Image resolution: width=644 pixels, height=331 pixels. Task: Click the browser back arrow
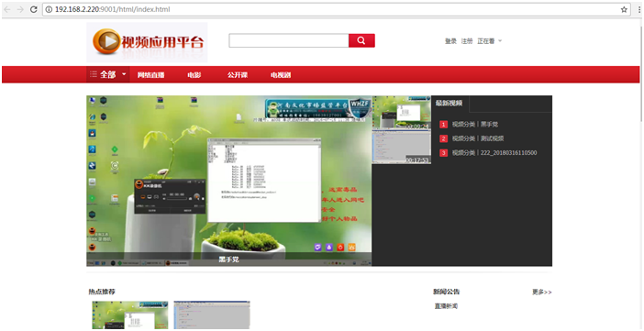click(x=7, y=9)
